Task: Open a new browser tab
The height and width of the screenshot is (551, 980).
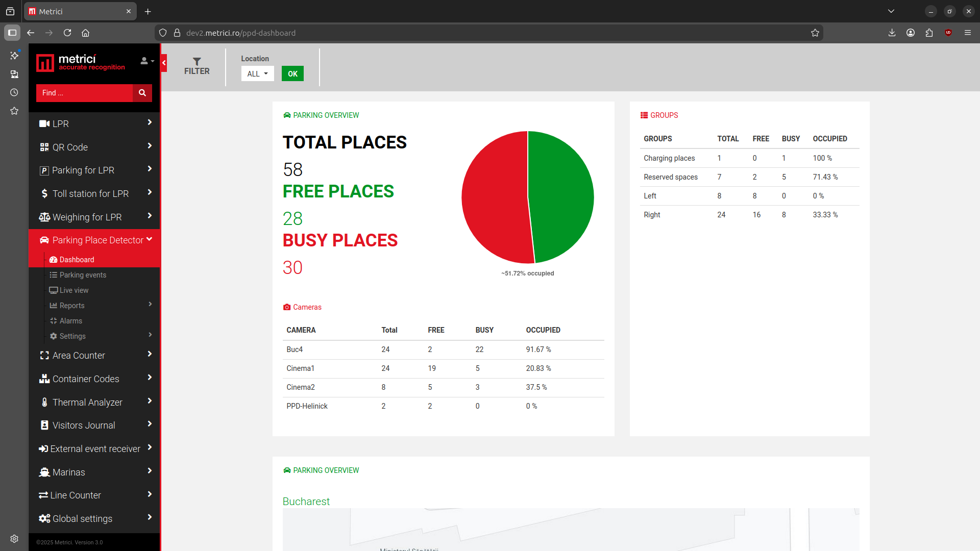Action: 148,11
